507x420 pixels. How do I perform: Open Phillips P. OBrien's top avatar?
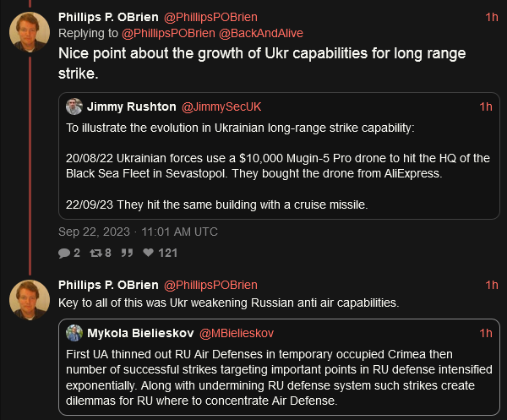(x=28, y=33)
